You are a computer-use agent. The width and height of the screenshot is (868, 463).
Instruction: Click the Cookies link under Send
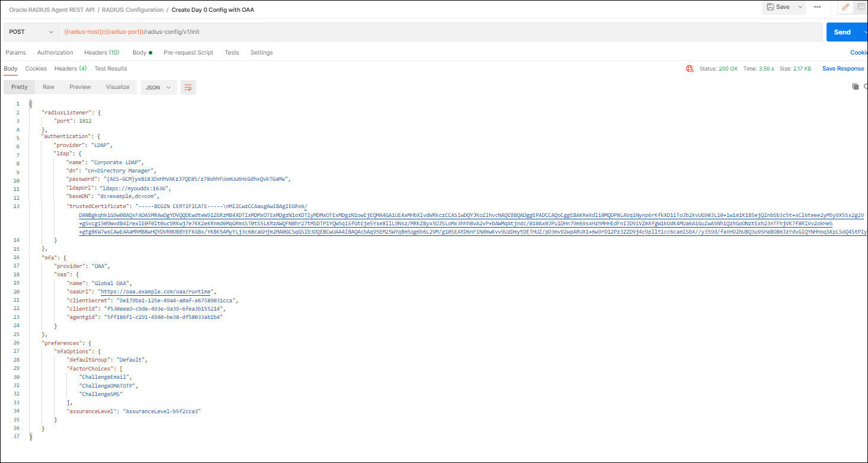click(859, 52)
